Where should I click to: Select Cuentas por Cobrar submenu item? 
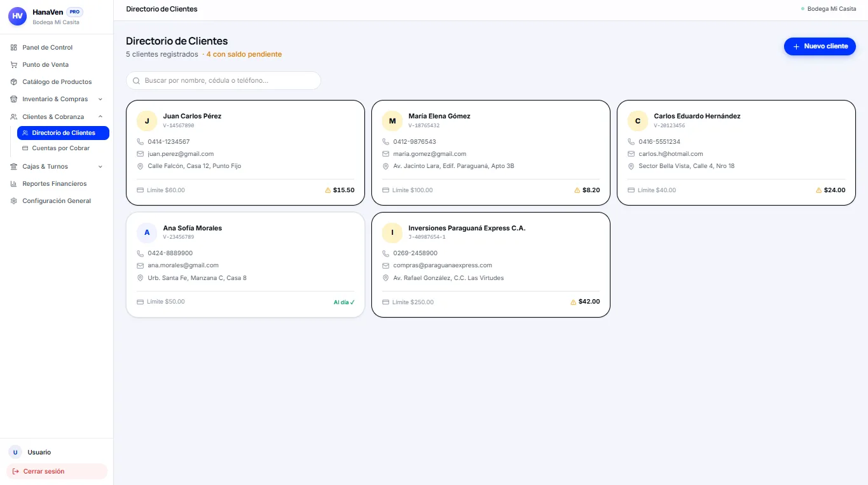point(63,148)
